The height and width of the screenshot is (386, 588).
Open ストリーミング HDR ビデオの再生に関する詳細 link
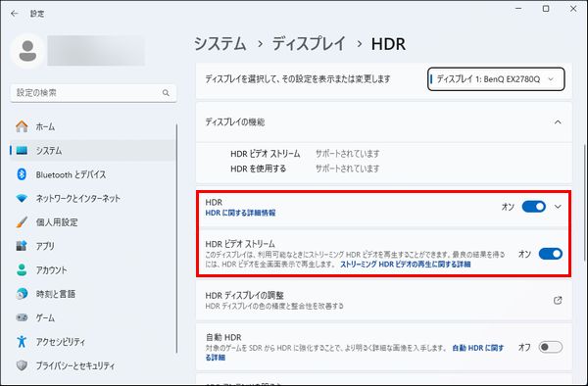(406, 265)
